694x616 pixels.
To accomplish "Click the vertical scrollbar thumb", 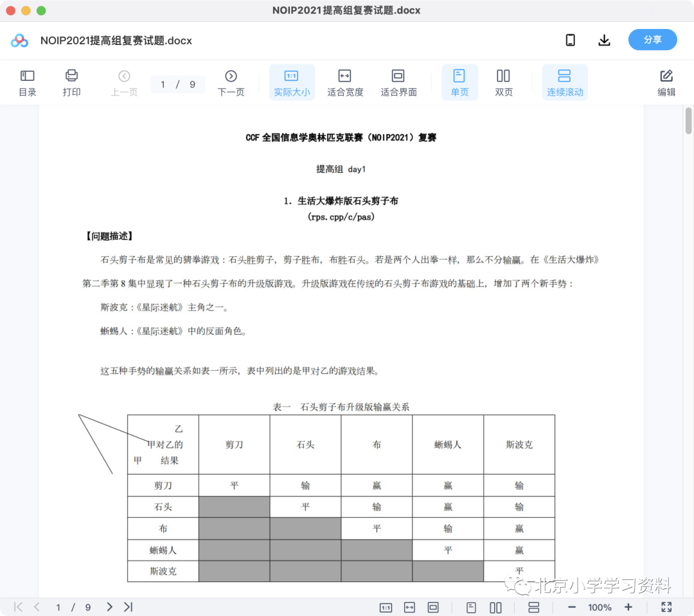I will [688, 120].
